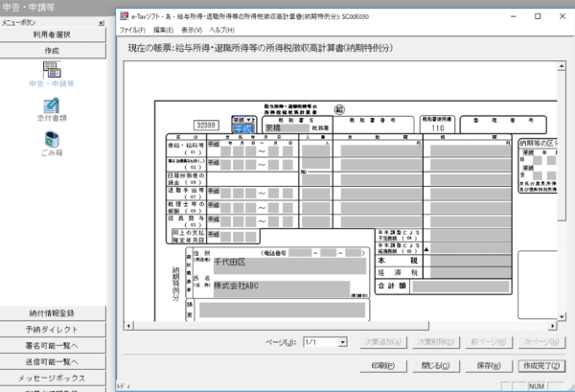The image size is (575, 392).
Task: Click the 次葉削除(D) button
Action: [x=436, y=342]
